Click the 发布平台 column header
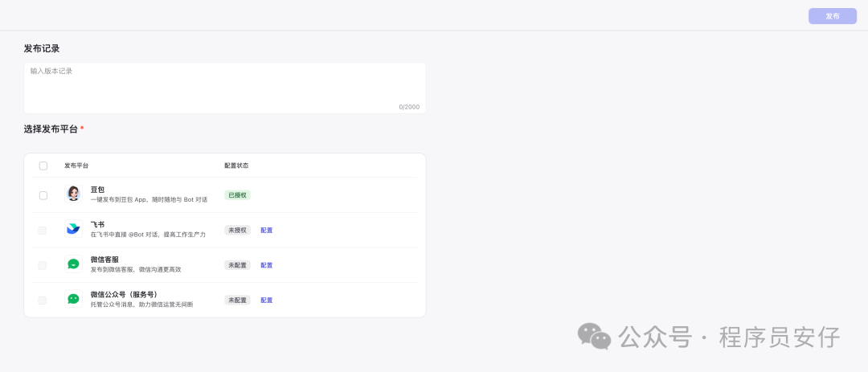This screenshot has width=868, height=372. tap(76, 166)
